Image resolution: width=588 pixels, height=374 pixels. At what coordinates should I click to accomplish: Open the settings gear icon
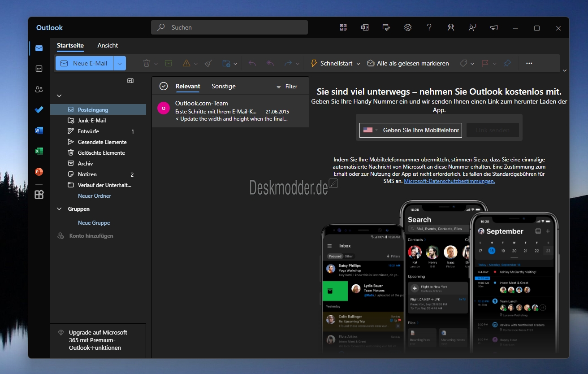[408, 27]
